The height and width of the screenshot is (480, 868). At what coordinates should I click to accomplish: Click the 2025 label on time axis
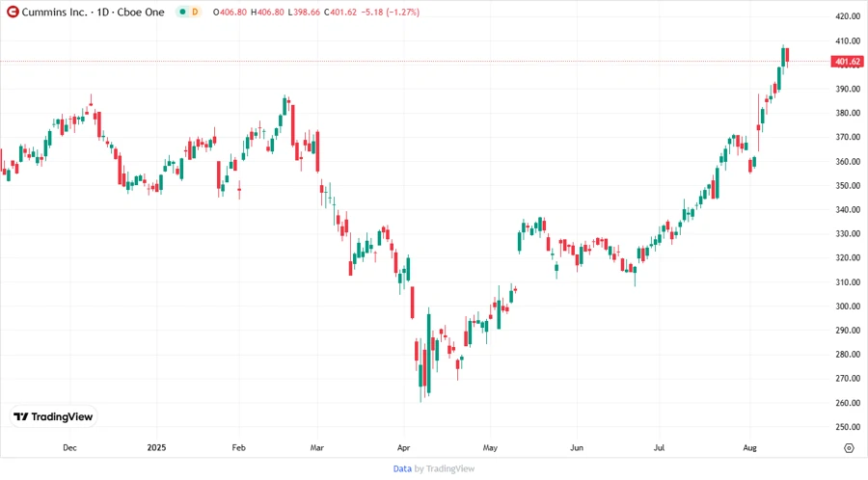(x=156, y=448)
